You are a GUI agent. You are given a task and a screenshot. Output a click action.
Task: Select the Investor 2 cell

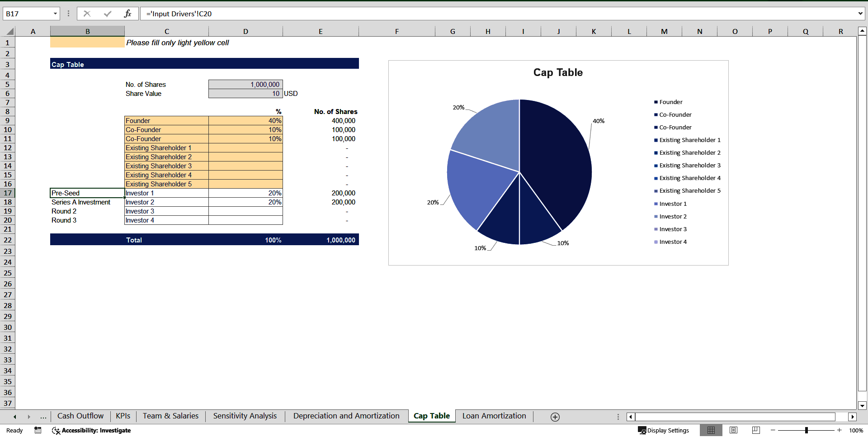coord(166,202)
